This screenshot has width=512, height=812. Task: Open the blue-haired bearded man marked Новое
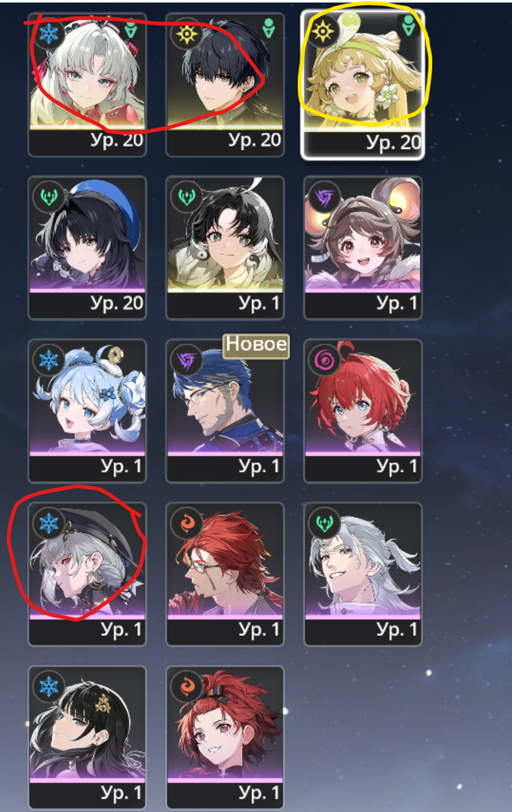pyautogui.click(x=225, y=410)
